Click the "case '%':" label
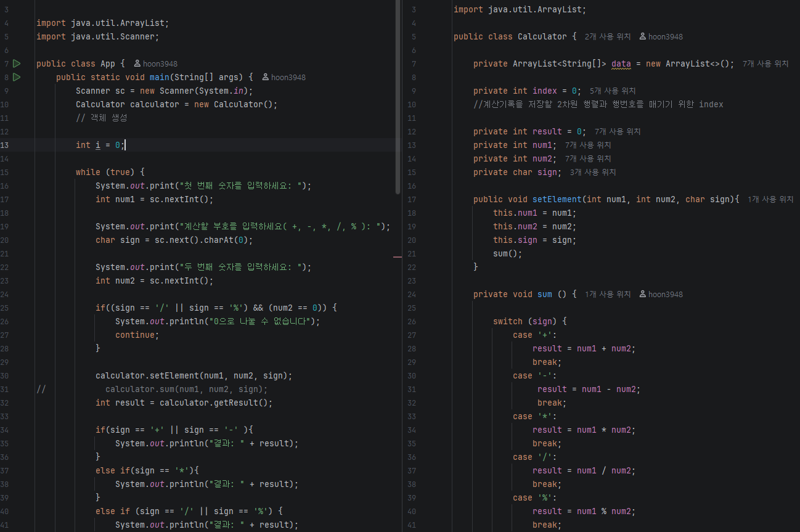This screenshot has width=800, height=532. (x=535, y=497)
